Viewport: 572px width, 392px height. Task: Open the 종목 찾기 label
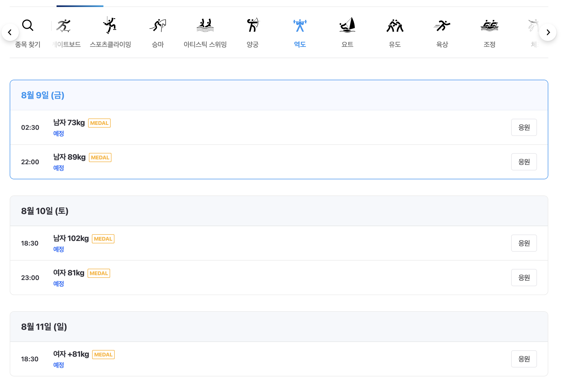pos(28,44)
